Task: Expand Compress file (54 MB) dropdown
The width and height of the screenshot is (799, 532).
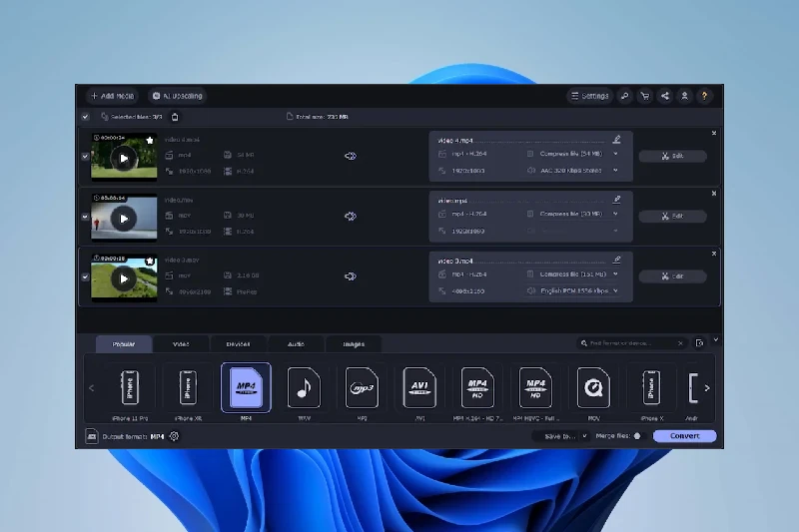Action: pos(615,154)
